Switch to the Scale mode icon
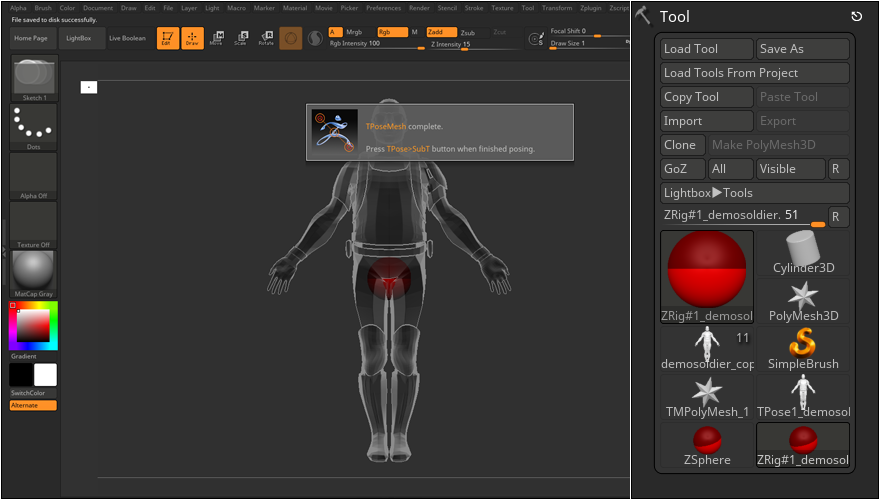Screen dimensions: 880x500 [x=241, y=38]
